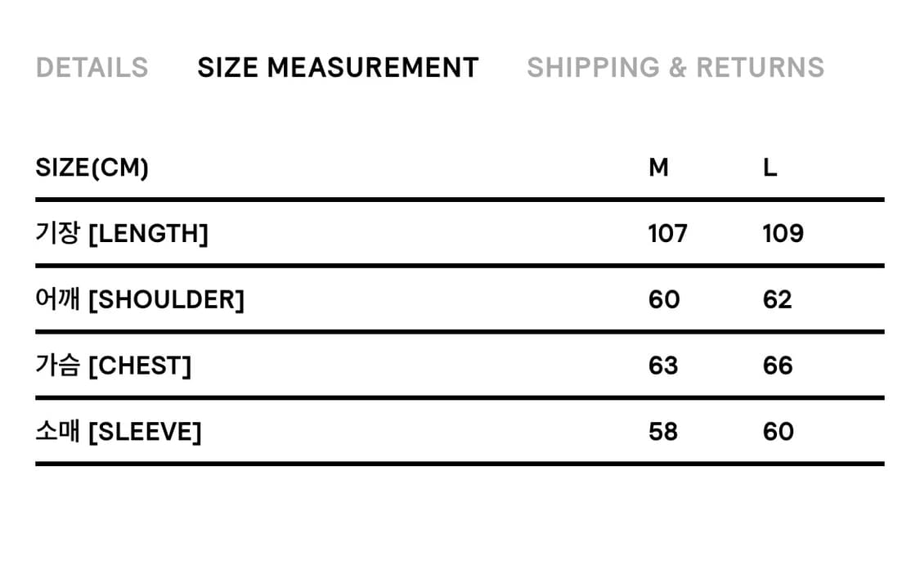Open the DETAILS tab
This screenshot has width=920, height=588.
[x=92, y=67]
